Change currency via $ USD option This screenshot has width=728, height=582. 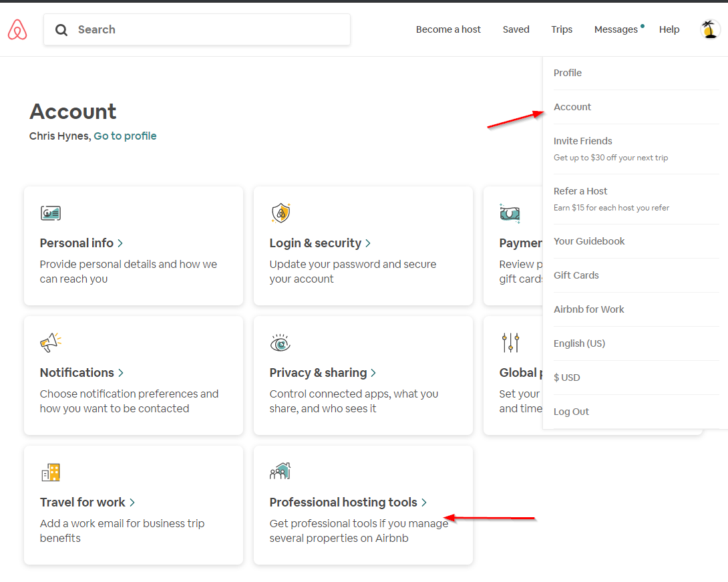(x=566, y=378)
